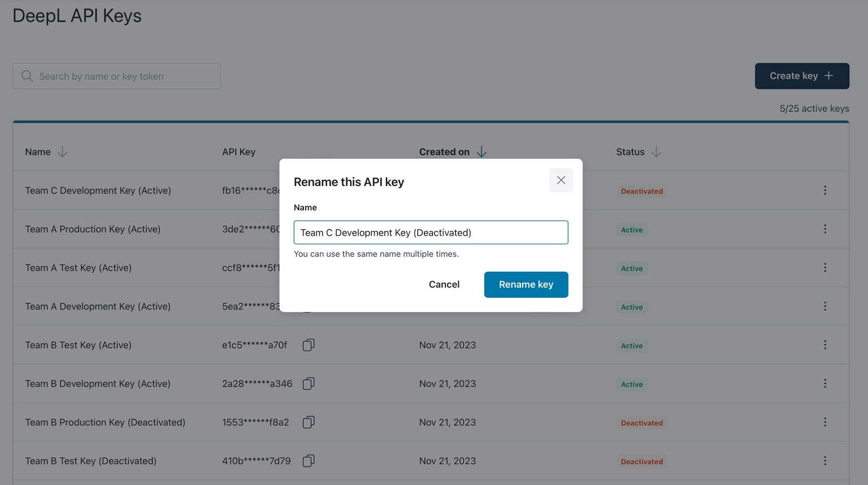Screen dimensions: 868x485
Task: Click the Name input field in rename dialog
Action: tap(431, 232)
